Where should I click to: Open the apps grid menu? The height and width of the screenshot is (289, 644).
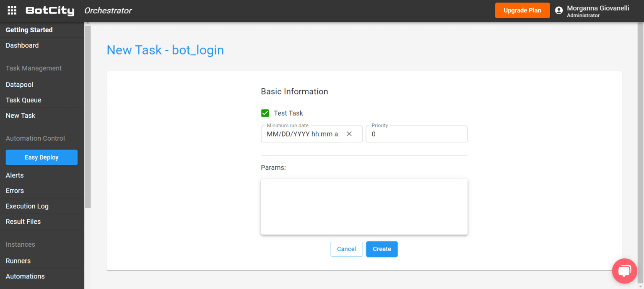click(x=11, y=10)
